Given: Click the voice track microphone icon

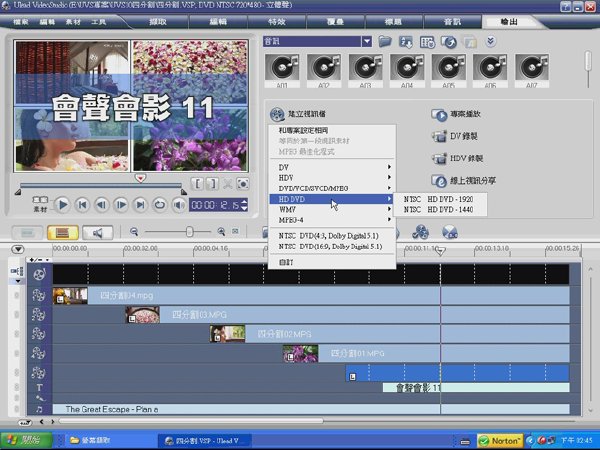Looking at the screenshot, I should point(39,398).
